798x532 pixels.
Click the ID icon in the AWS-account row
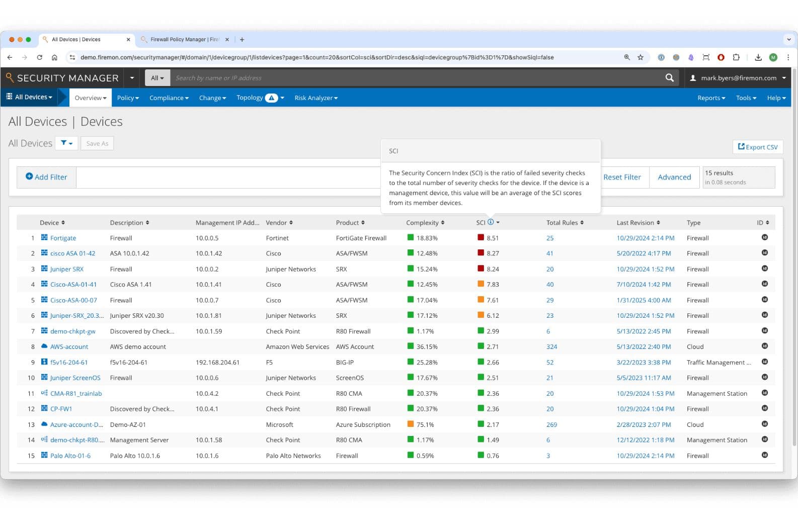point(765,346)
